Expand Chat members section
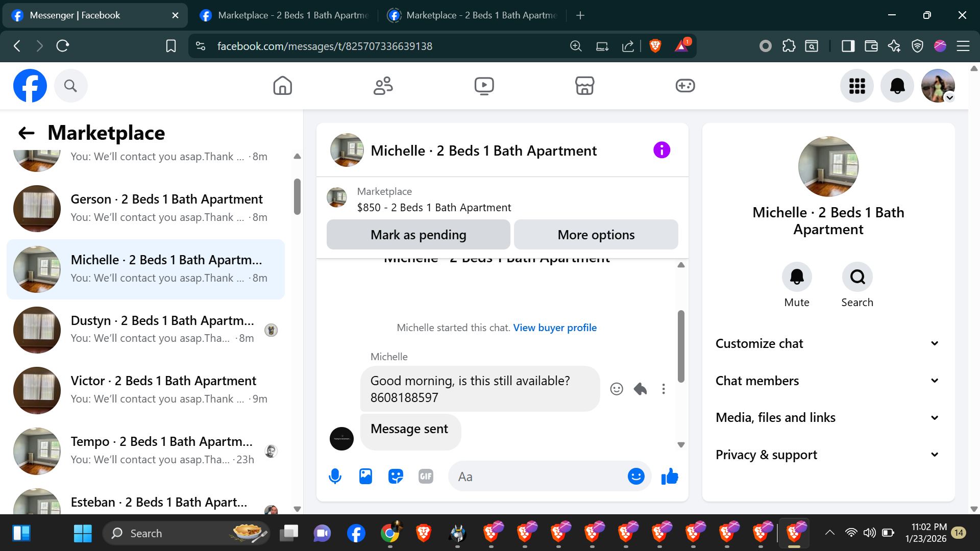Viewport: 980px width, 551px height. point(828,381)
